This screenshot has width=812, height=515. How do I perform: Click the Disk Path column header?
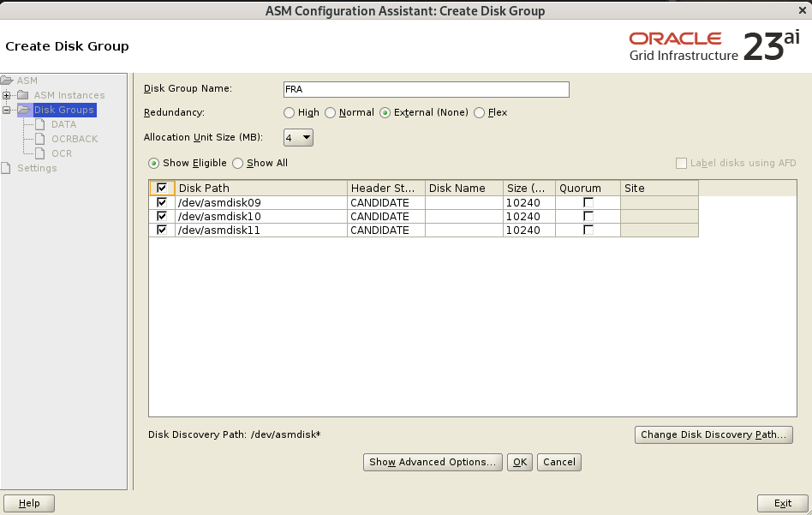260,188
